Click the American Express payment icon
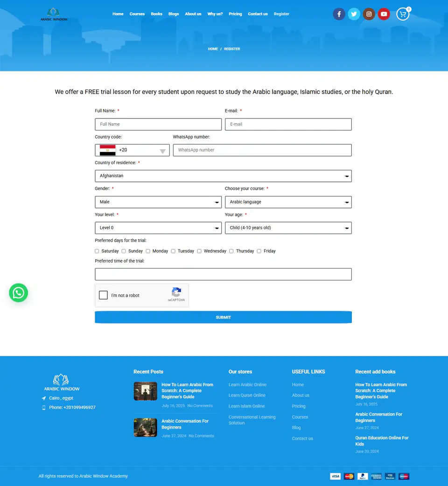The width and height of the screenshot is (448, 486). [377, 476]
